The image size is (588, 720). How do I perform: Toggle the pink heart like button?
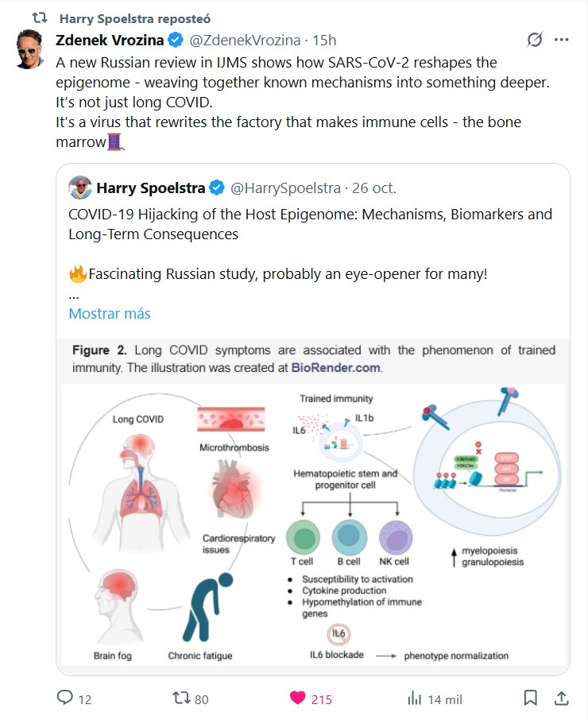pyautogui.click(x=298, y=699)
